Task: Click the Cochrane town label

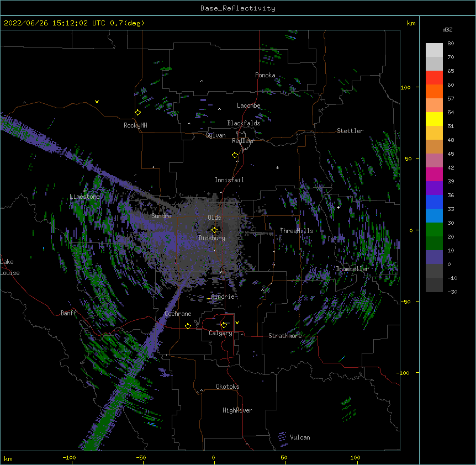Action: (178, 314)
